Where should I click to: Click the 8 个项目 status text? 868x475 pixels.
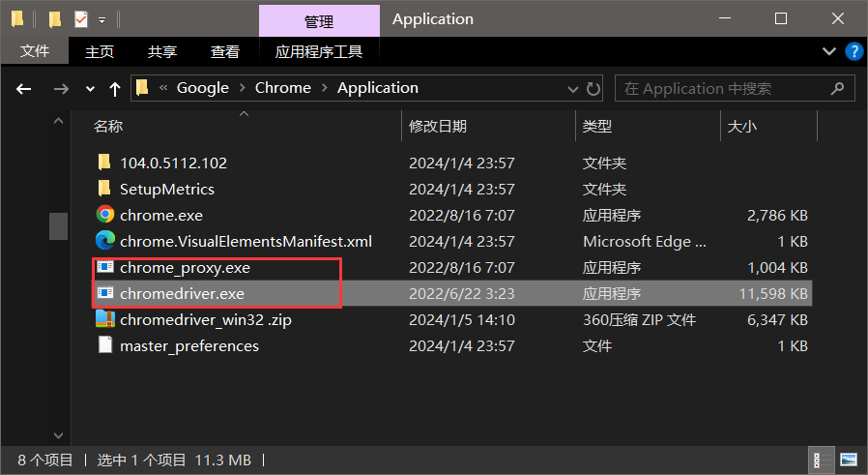(44, 460)
